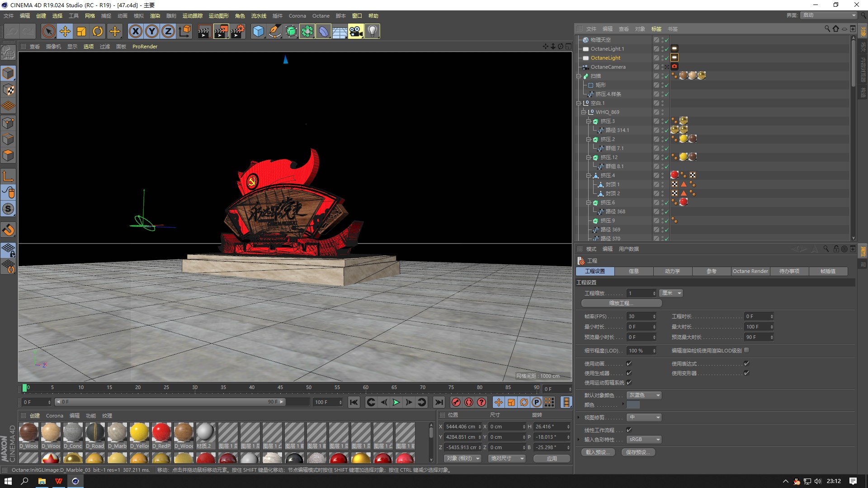Screen dimensions: 868x488
Task: Go to the end of the timeline
Action: pyautogui.click(x=439, y=402)
